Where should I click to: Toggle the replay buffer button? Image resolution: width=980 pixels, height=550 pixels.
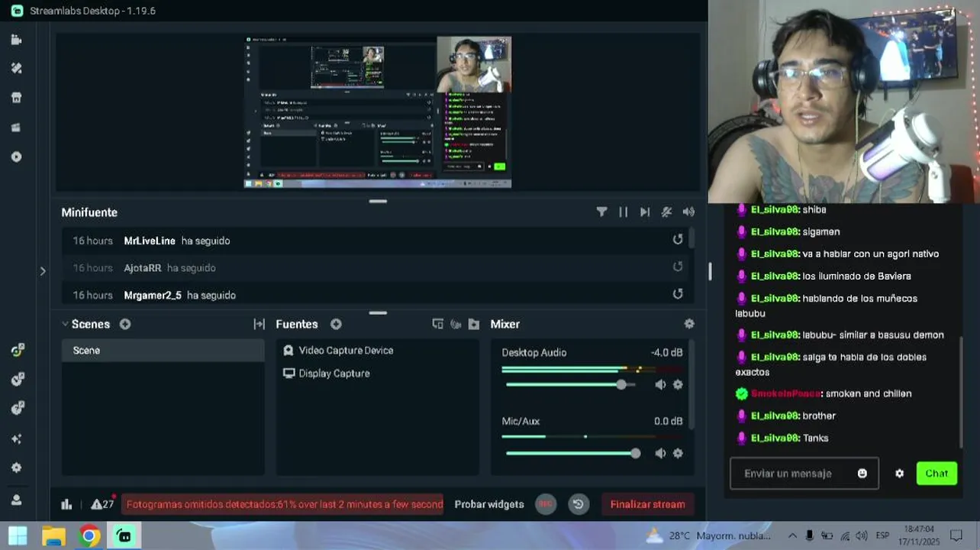[x=579, y=504]
